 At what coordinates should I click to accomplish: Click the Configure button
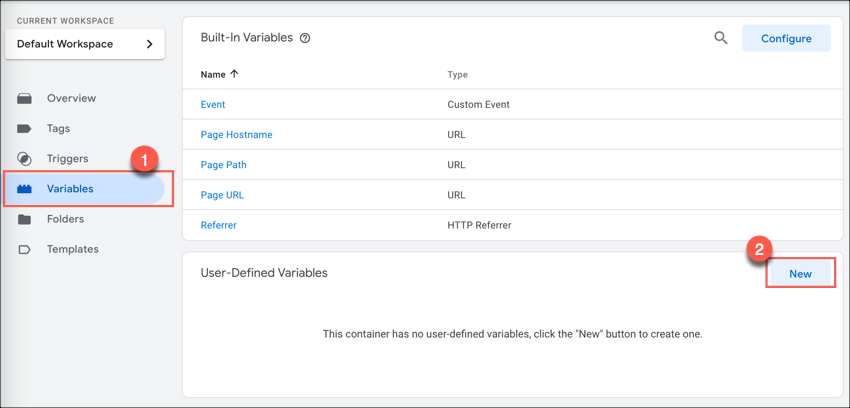(786, 38)
